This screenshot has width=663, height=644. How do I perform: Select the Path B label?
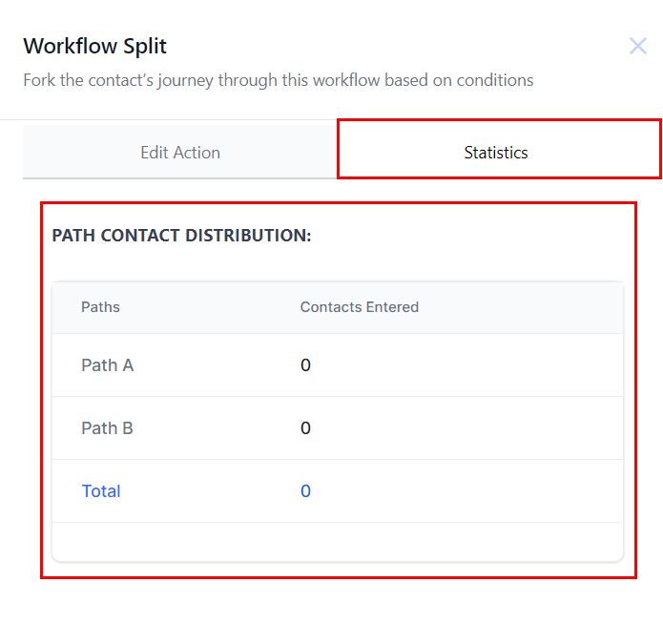(x=107, y=428)
